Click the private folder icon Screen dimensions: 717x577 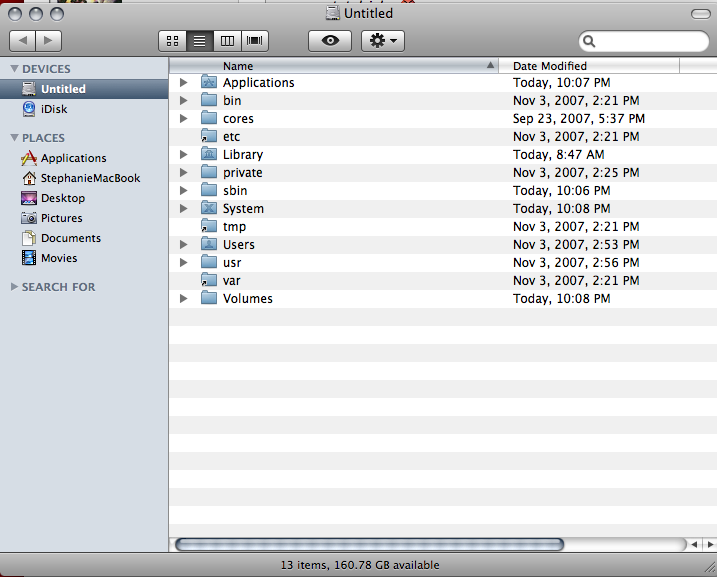point(209,172)
